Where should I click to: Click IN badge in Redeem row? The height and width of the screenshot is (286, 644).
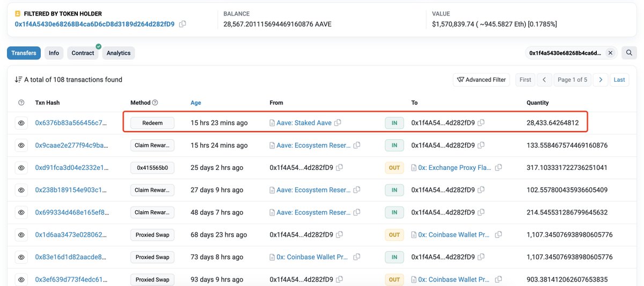coord(394,123)
